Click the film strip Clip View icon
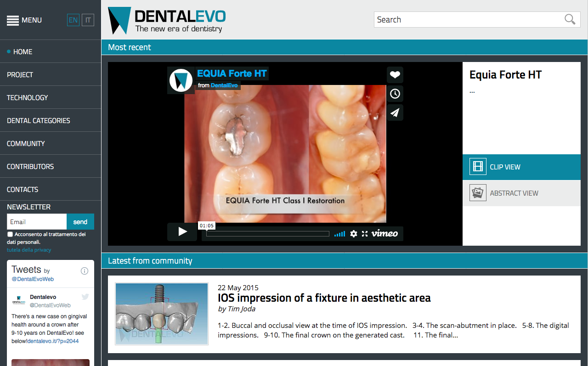The image size is (588, 366). point(478,167)
